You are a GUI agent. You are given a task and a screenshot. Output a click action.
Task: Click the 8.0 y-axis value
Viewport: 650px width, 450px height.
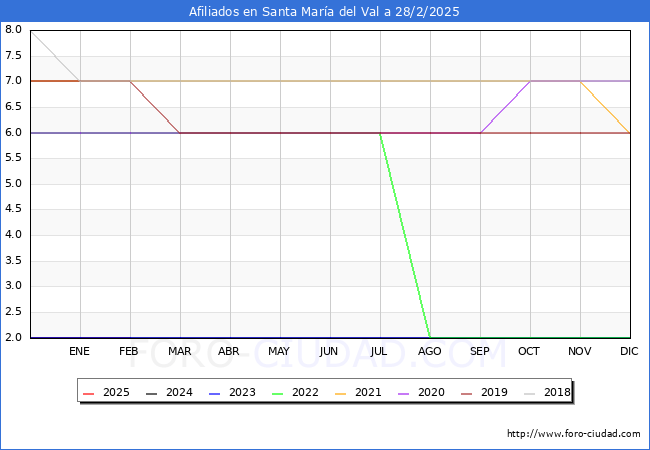click(13, 29)
